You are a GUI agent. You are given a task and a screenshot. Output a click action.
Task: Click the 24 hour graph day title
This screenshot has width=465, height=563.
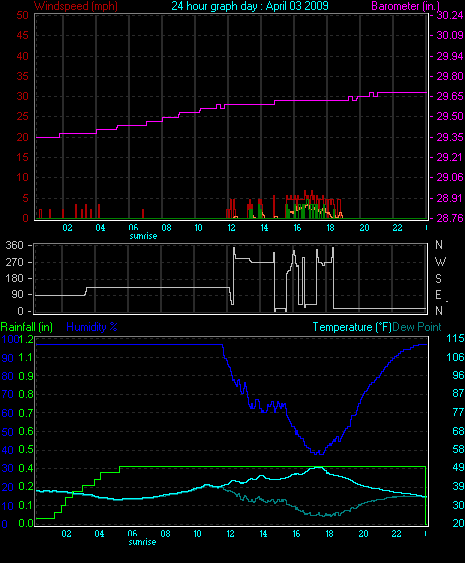click(250, 6)
